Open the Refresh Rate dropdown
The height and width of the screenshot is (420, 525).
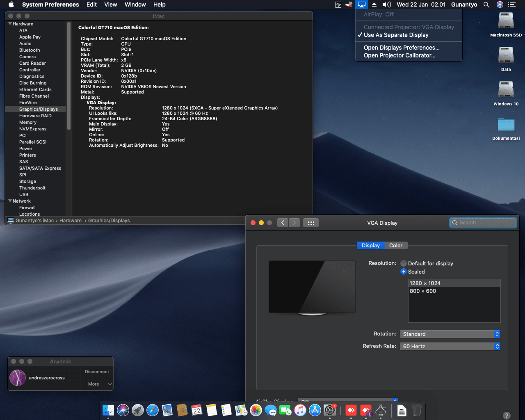450,346
